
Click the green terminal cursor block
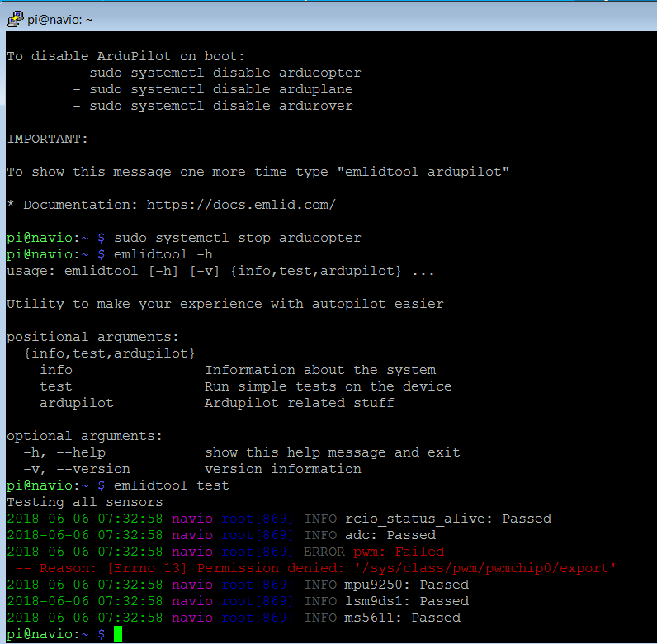point(118,634)
